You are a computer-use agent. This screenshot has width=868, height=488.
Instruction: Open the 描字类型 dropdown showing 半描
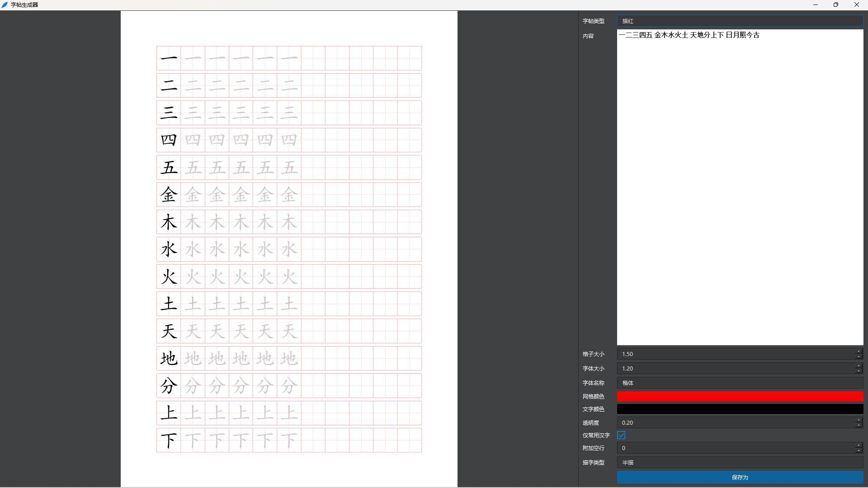740,462
